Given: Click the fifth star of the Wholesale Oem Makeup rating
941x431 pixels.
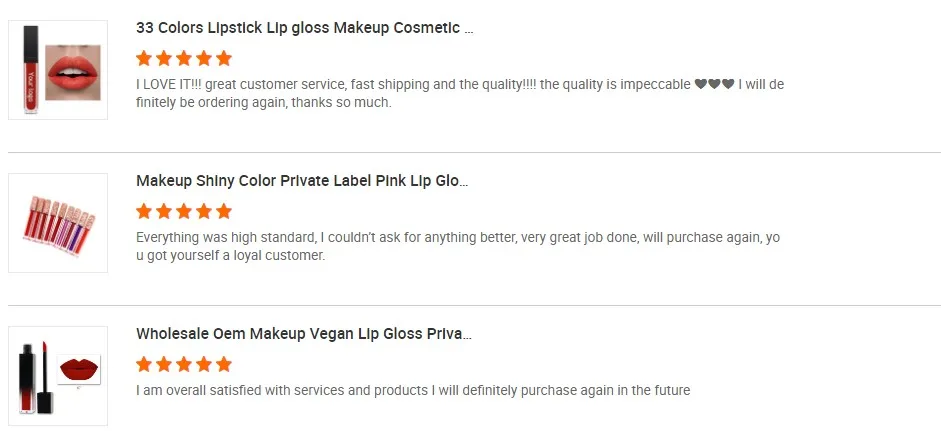Looking at the screenshot, I should [x=224, y=364].
